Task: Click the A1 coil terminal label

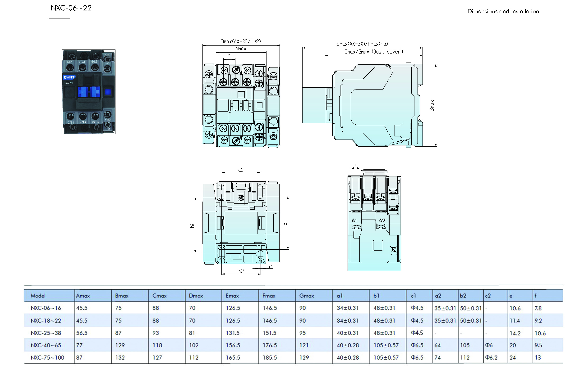Action: tap(354, 220)
